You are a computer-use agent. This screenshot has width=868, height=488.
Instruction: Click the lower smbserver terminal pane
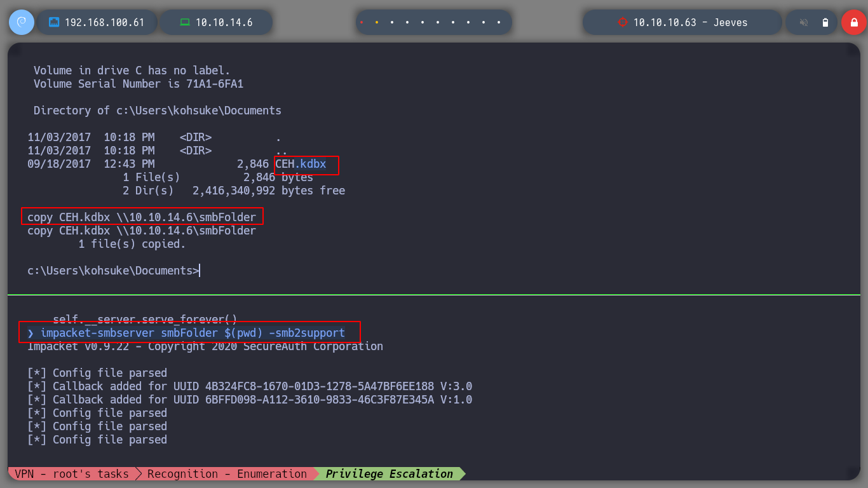point(434,381)
